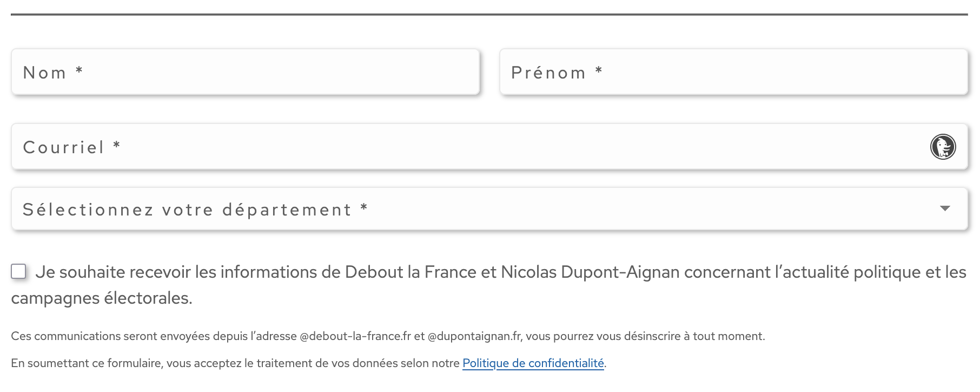
Task: Click the DuckDuckGo icon in Courriel field
Action: [943, 147]
